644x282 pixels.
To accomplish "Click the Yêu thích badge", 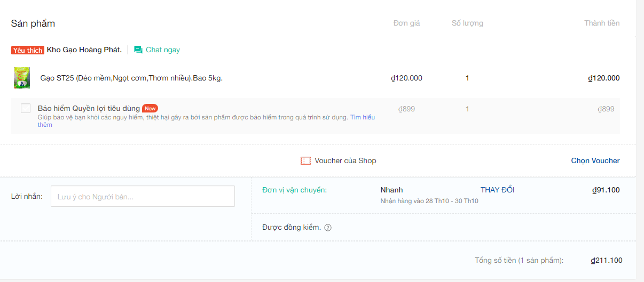I will point(28,50).
